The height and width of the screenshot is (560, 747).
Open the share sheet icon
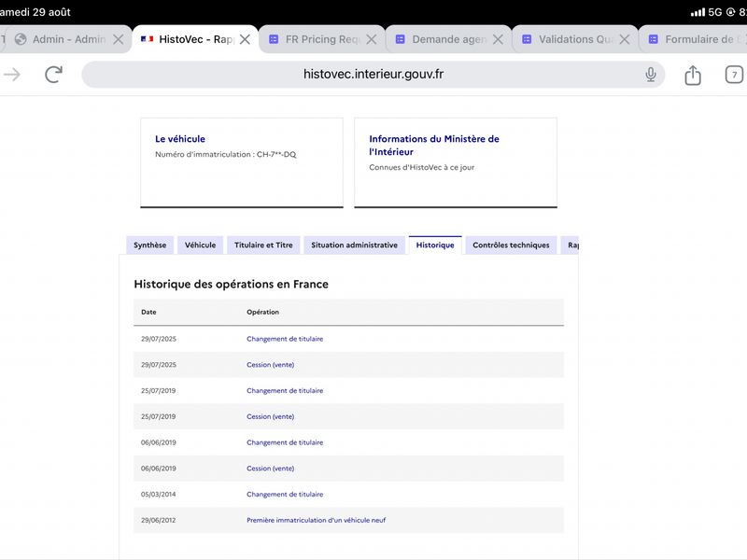coord(693,75)
